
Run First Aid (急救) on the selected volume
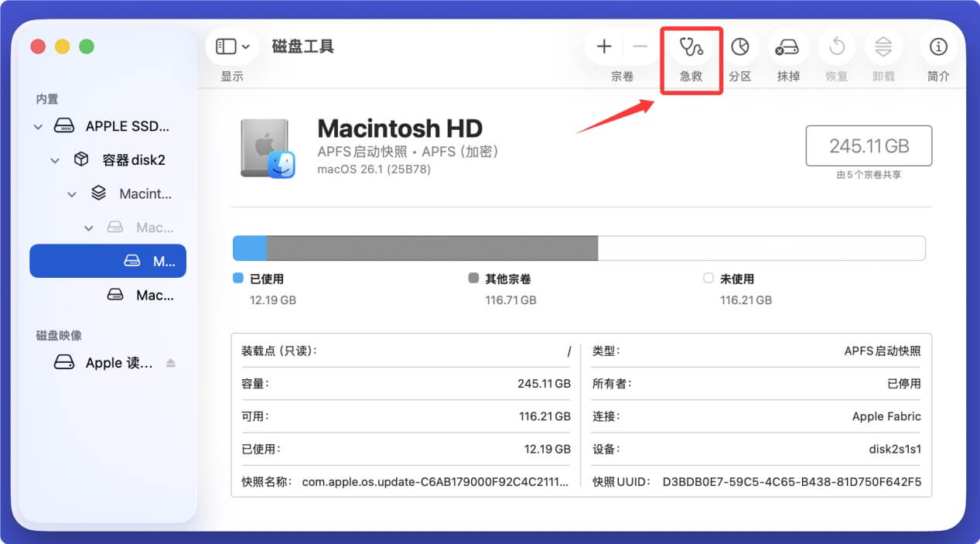coord(692,46)
